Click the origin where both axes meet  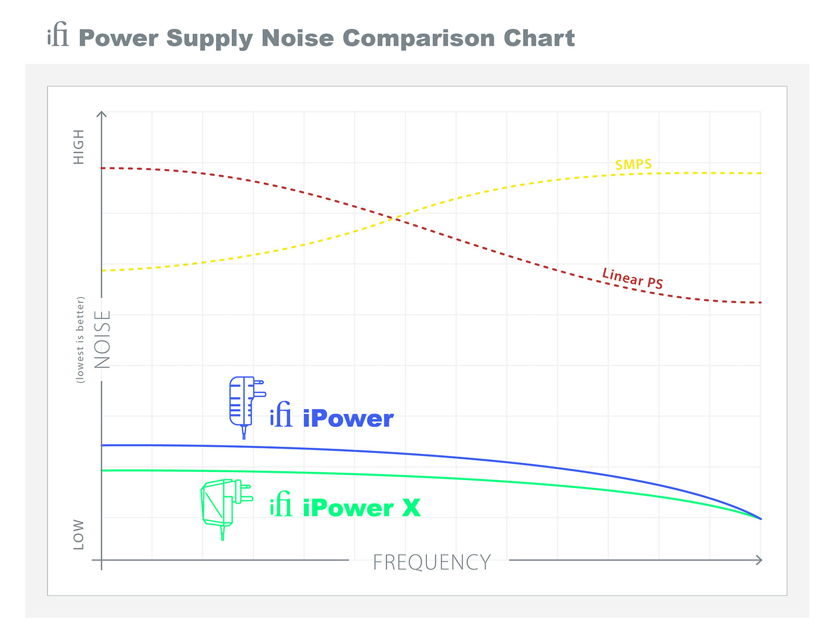102,560
